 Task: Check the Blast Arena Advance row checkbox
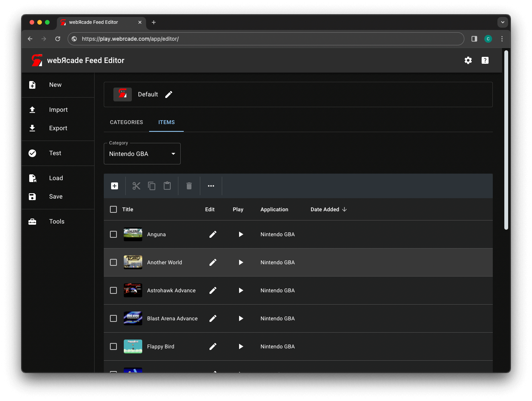(x=113, y=318)
